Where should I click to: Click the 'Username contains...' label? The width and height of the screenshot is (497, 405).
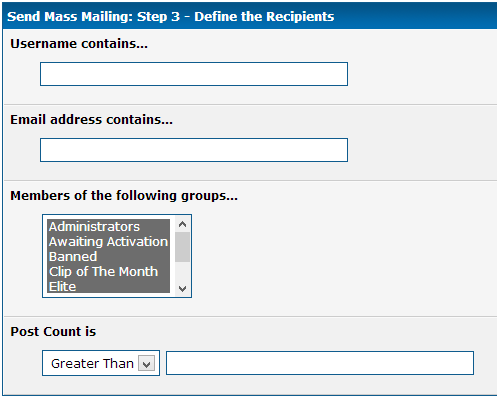79,44
